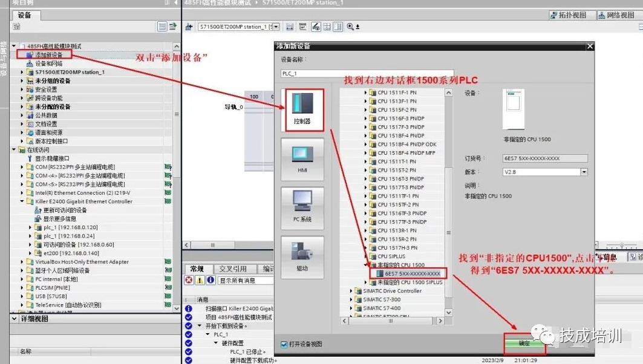Select the HMI device category

tap(302, 159)
